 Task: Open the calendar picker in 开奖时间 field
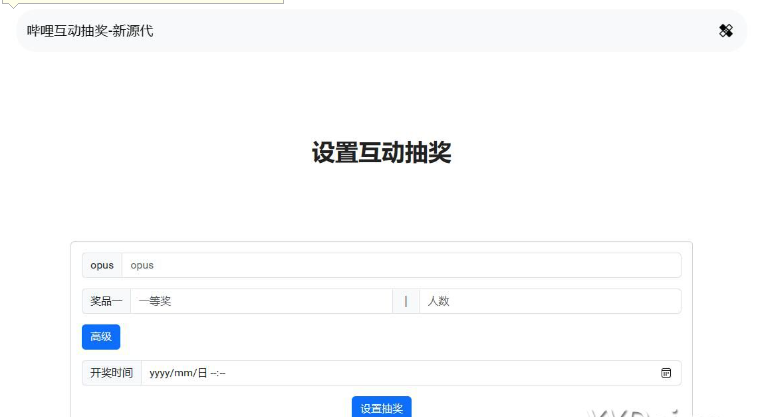[x=666, y=373]
